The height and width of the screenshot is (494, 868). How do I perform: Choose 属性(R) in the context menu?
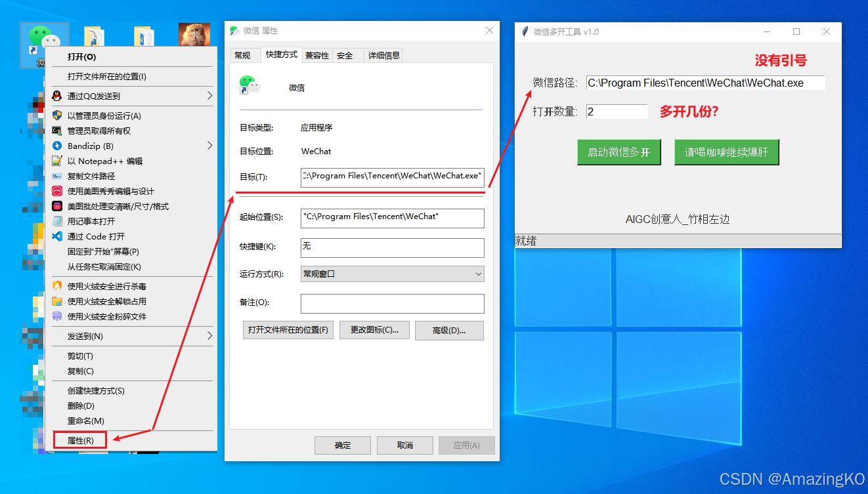(80, 440)
